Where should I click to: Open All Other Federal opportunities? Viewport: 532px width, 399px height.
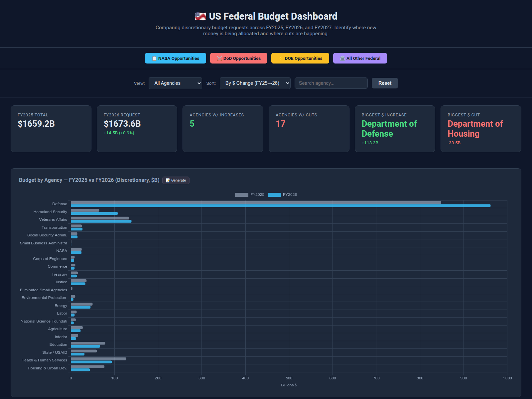pos(360,58)
